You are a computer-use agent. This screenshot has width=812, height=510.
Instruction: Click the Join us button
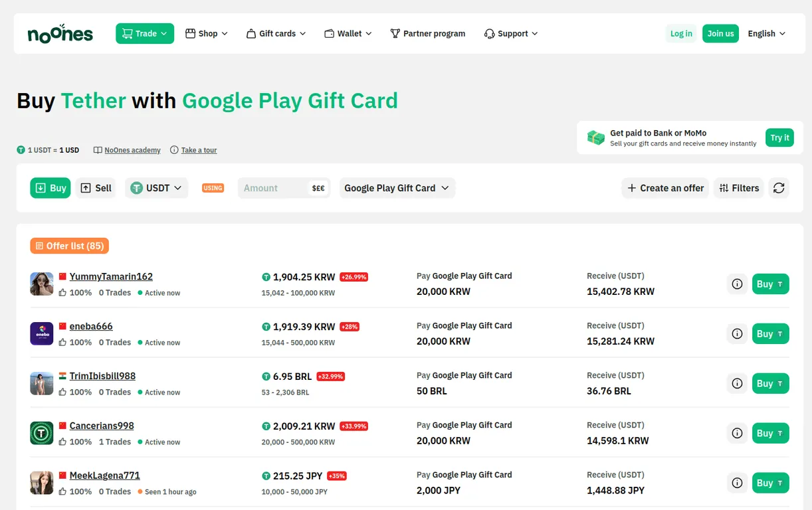pyautogui.click(x=720, y=34)
